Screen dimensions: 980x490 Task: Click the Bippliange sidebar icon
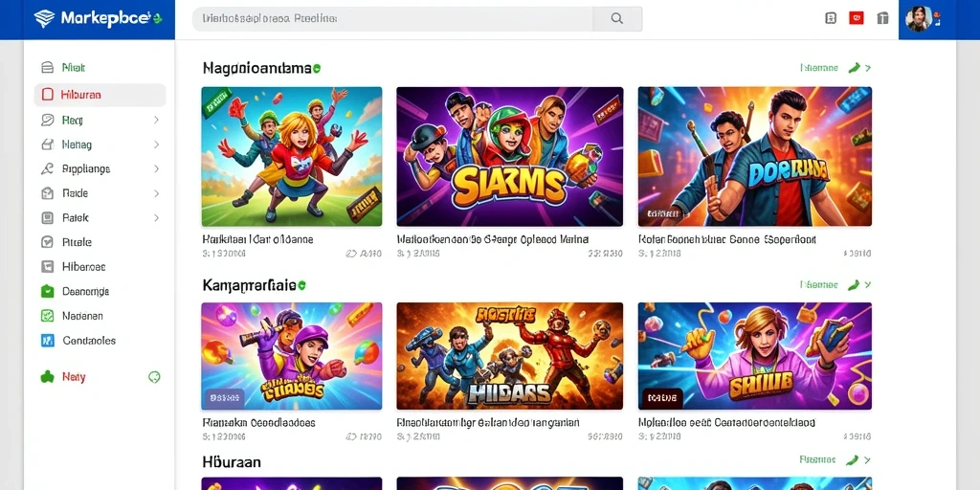tap(47, 168)
